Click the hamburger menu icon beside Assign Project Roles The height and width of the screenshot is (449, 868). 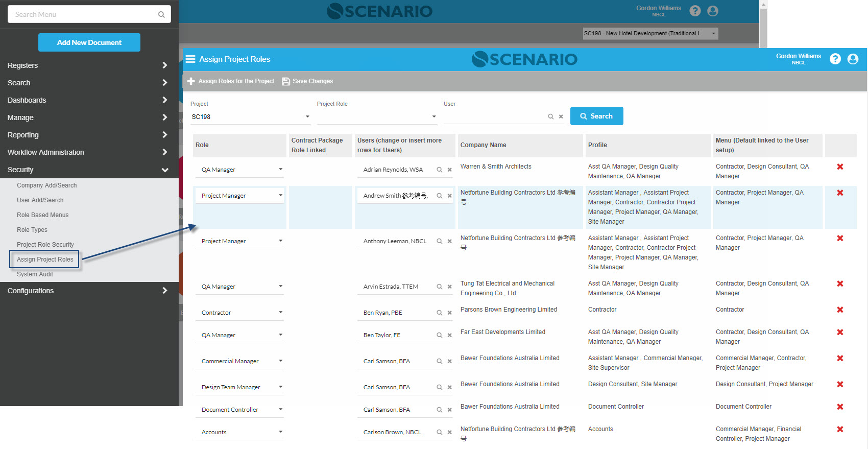click(190, 59)
